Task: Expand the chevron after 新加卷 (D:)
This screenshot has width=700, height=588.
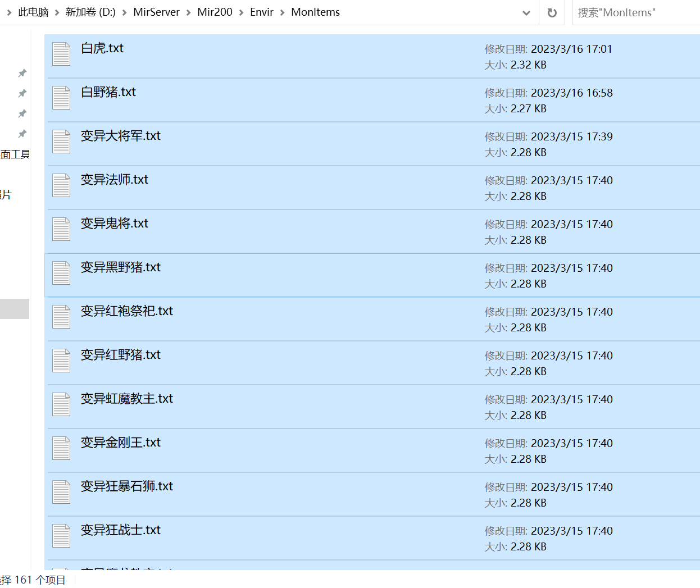Action: point(125,12)
